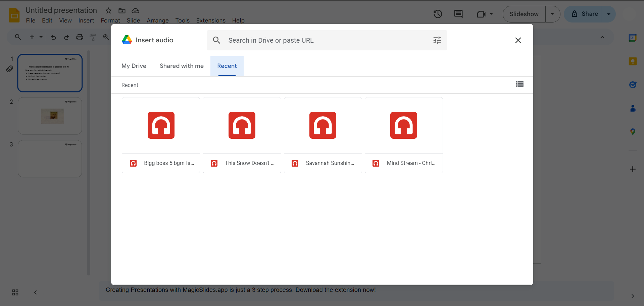Open the comments panel icon

tap(458, 14)
